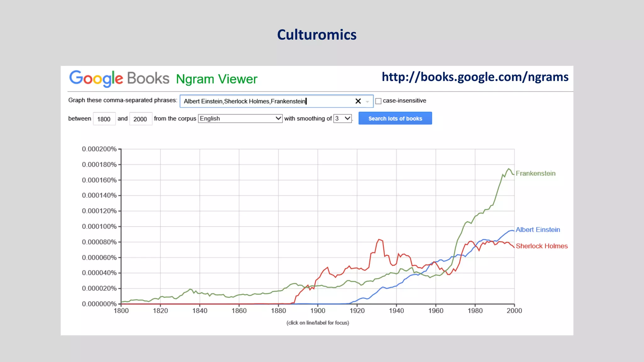This screenshot has width=644, height=362.
Task: Click the 0.000100% y-axis label
Action: tap(99, 227)
